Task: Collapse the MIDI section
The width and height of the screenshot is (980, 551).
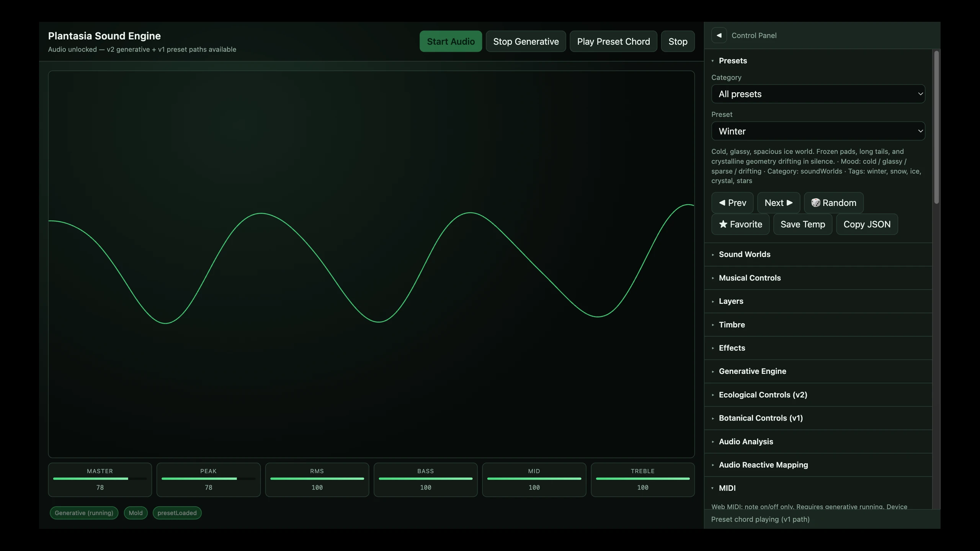Action: click(x=818, y=488)
